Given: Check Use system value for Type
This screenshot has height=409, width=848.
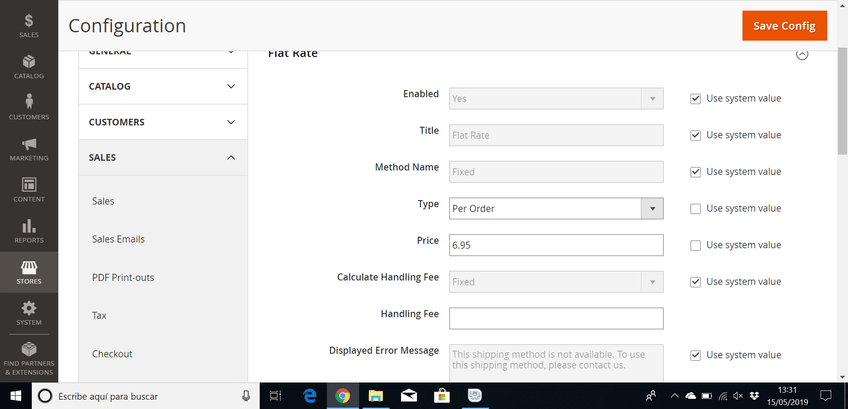Looking at the screenshot, I should click(695, 208).
